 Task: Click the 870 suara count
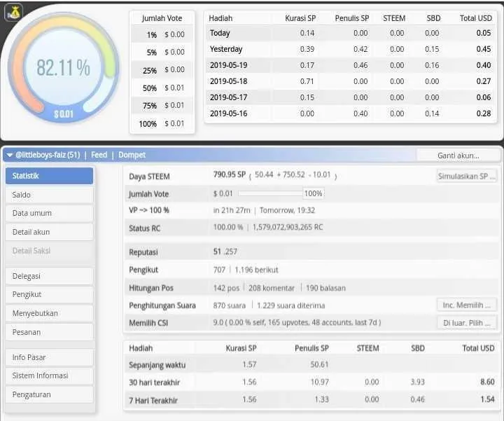click(229, 305)
